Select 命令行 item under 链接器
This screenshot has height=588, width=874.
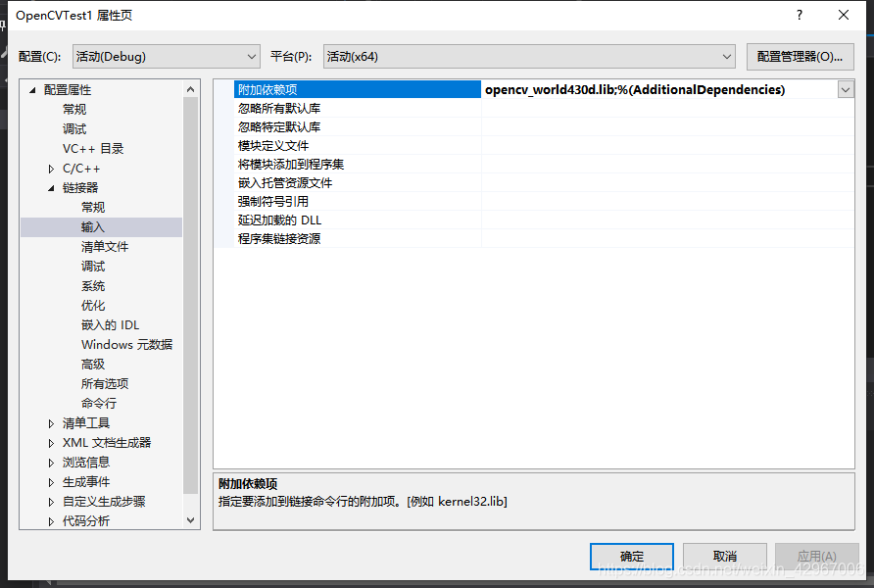(x=99, y=404)
